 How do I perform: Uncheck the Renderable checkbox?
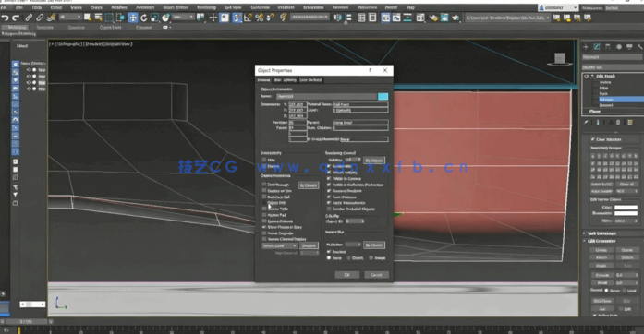click(329, 166)
